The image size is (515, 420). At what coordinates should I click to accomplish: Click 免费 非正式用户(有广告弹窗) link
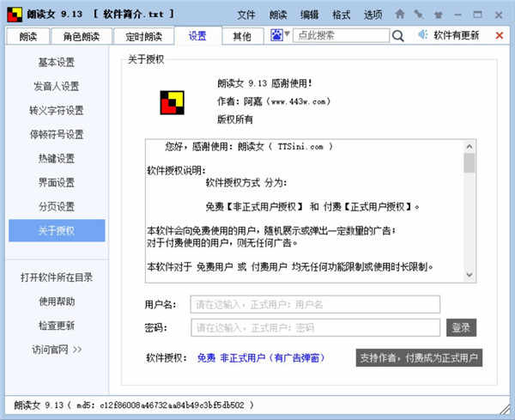pos(261,357)
